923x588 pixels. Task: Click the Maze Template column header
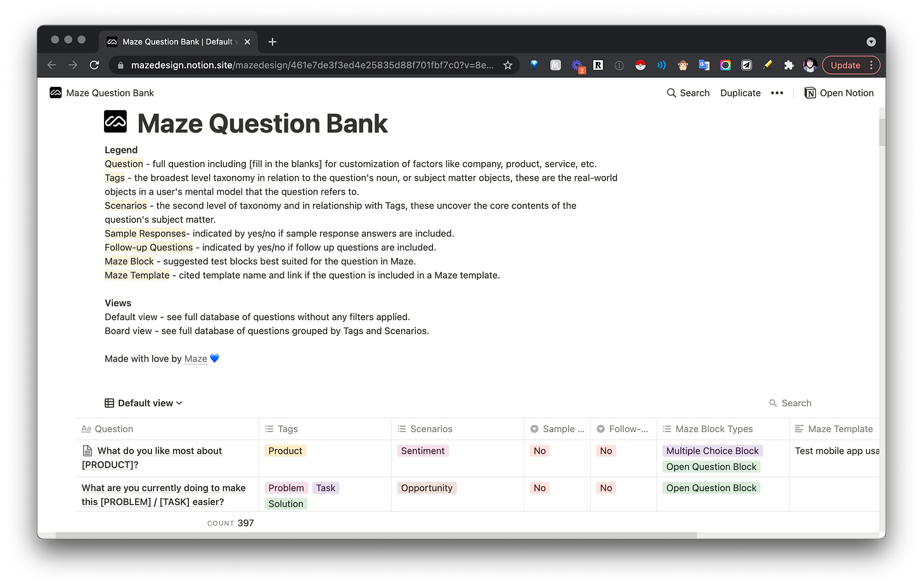pyautogui.click(x=834, y=429)
